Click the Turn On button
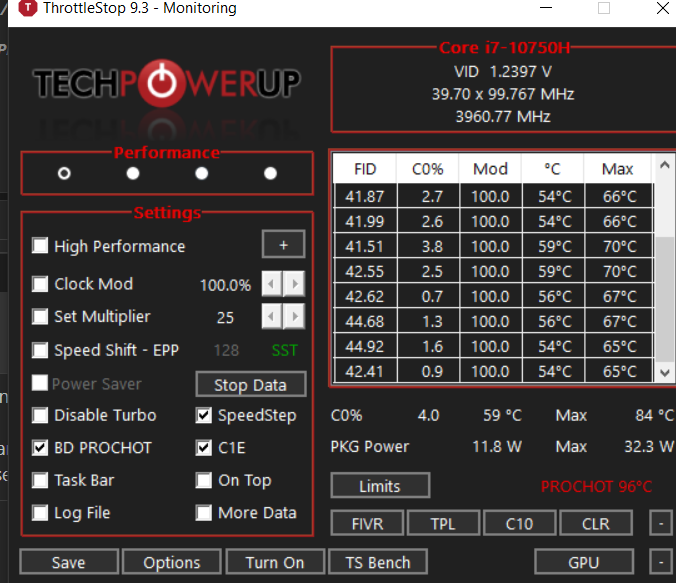Screen dimensions: 676x583 [275, 562]
